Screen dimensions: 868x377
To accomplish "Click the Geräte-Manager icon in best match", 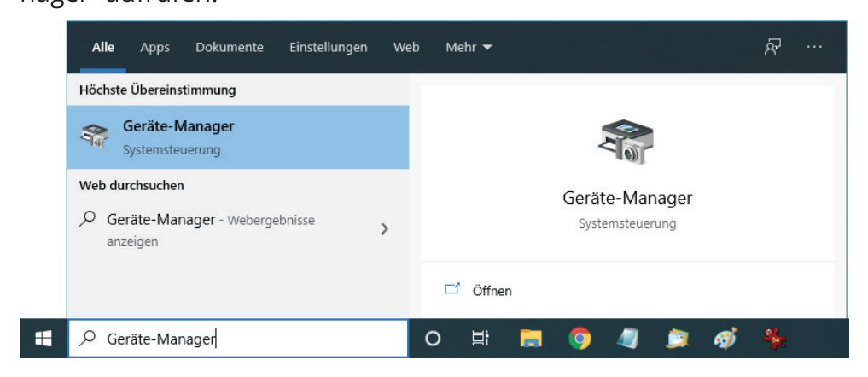I will [x=95, y=136].
